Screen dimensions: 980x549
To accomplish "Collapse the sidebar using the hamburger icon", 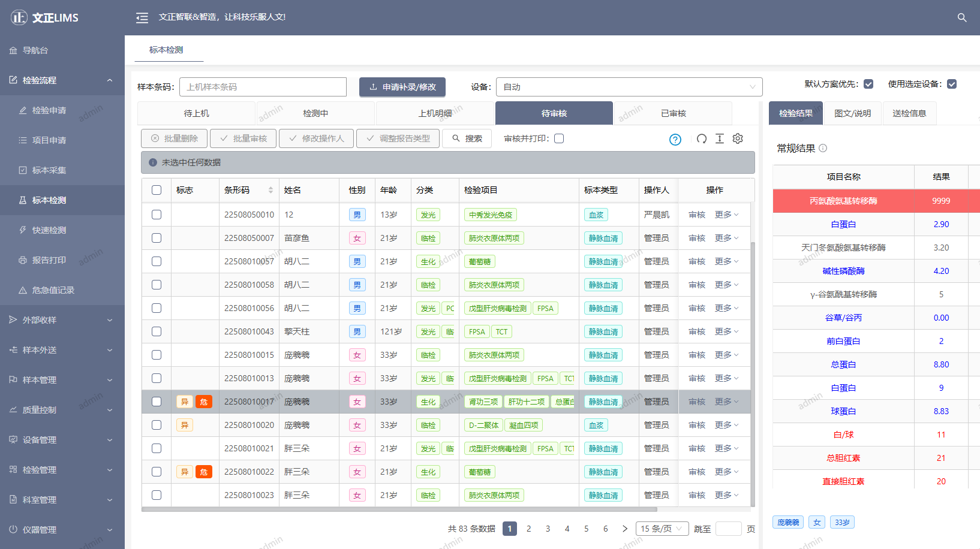I will [x=142, y=17].
